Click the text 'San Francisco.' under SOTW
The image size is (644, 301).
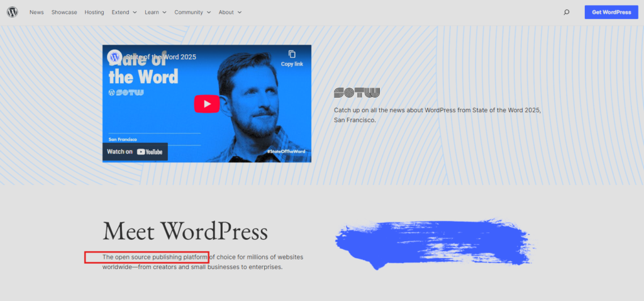pos(355,120)
